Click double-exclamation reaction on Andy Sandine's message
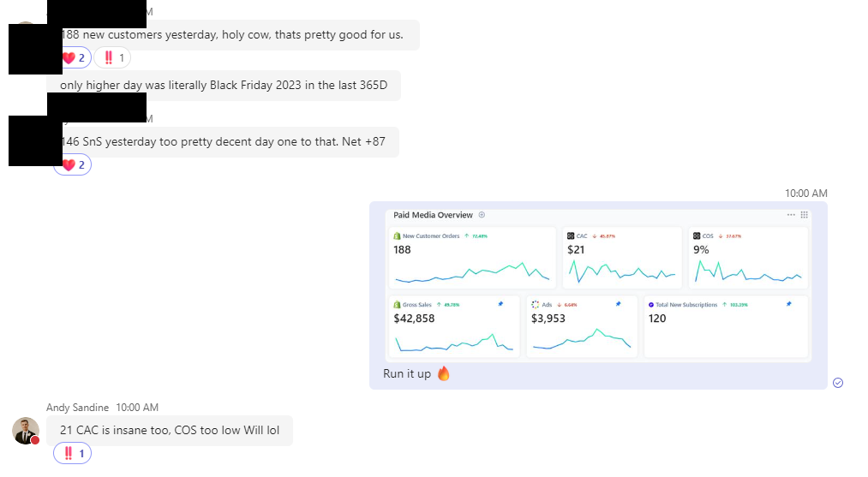868x477 pixels. 73,454
